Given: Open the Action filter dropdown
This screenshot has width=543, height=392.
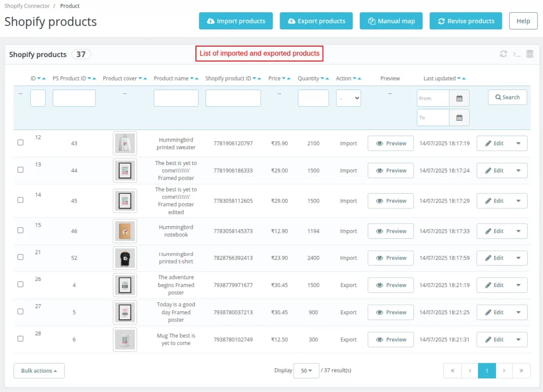Looking at the screenshot, I should [348, 98].
